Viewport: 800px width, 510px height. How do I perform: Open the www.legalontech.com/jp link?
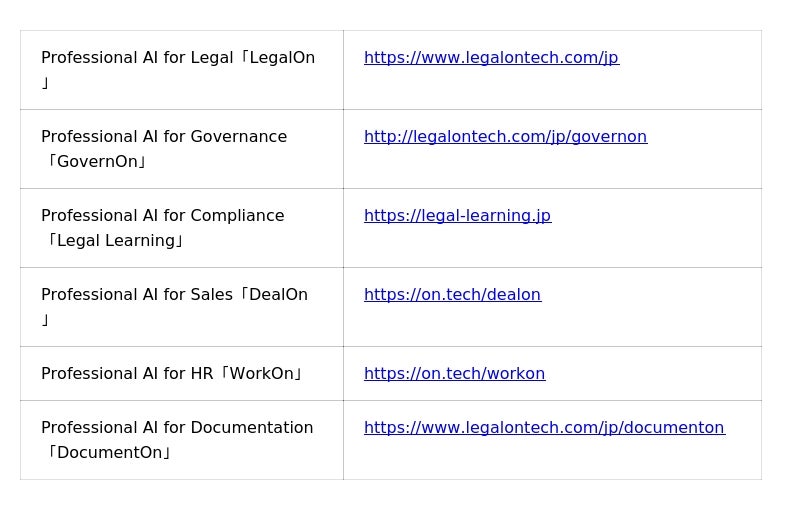pos(491,58)
